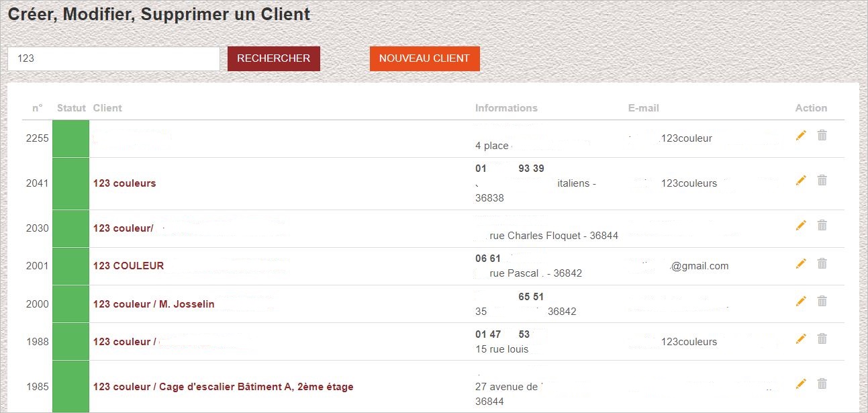Trash the M. Josselin client row
Screen dimensions: 868x413
point(822,302)
